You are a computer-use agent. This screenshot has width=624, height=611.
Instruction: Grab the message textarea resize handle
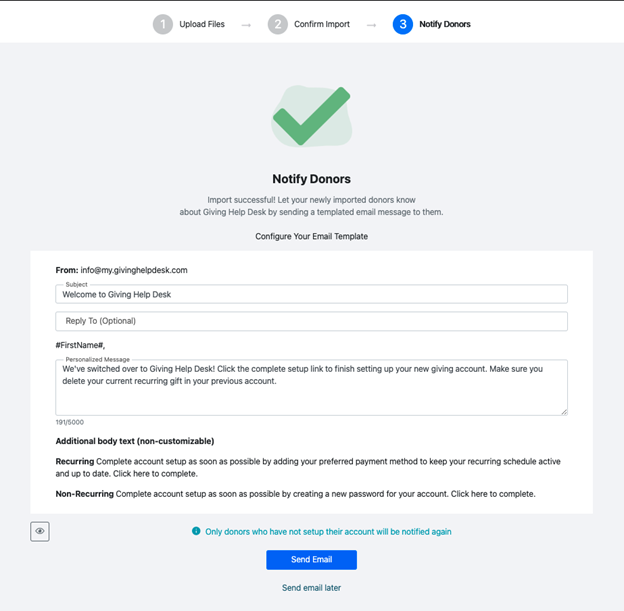563,410
